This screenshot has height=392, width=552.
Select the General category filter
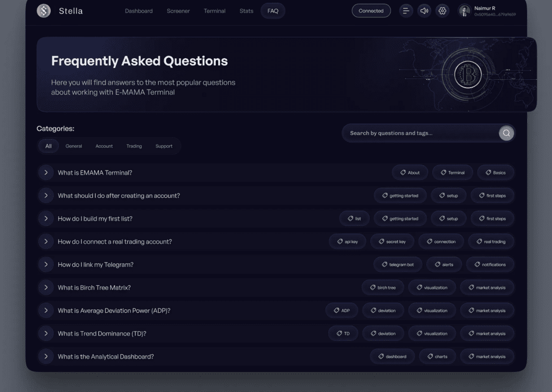74,146
